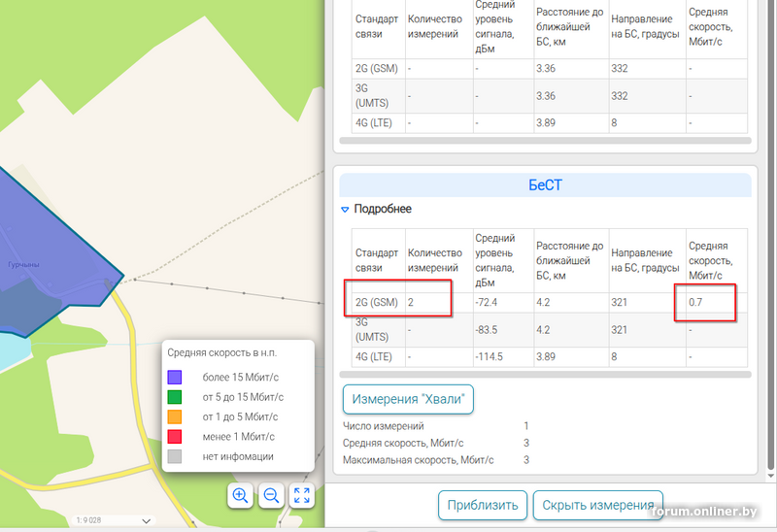The image size is (777, 532).
Task: Click the gray 'нет информации' swatch
Action: coord(175,456)
